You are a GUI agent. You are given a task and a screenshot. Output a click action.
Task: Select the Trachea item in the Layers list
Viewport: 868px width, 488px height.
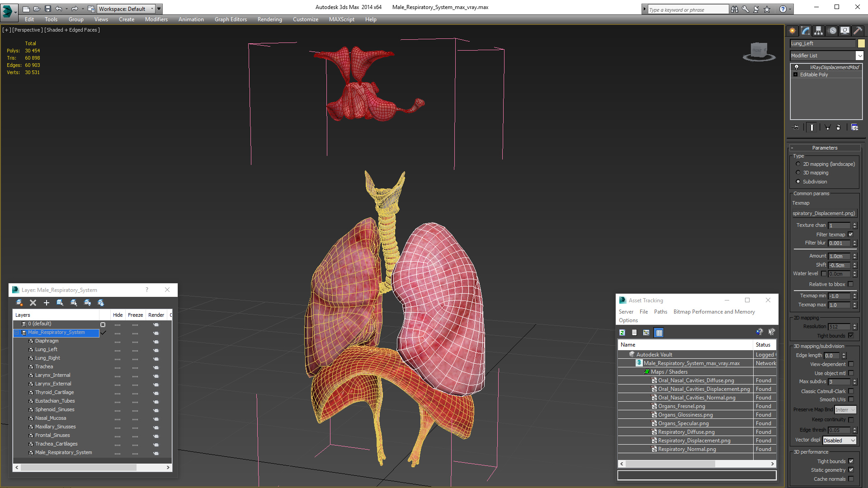pos(44,366)
